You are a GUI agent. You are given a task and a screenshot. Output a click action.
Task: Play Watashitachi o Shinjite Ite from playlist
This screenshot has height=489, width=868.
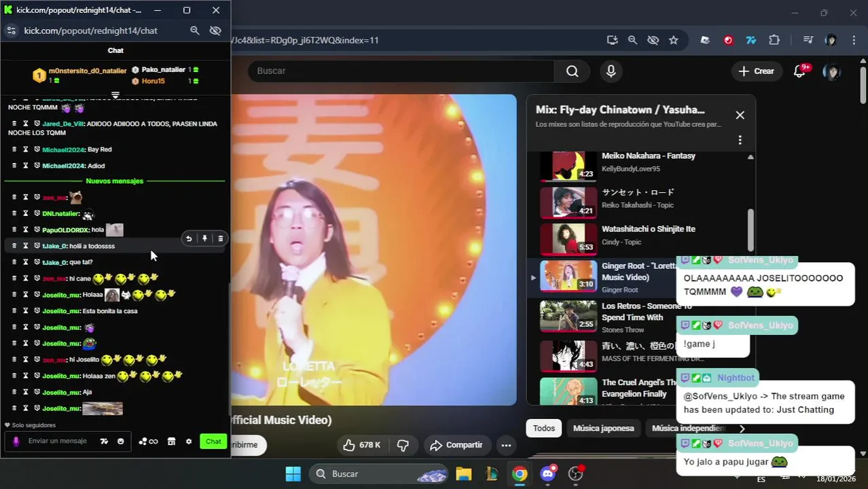click(x=649, y=229)
